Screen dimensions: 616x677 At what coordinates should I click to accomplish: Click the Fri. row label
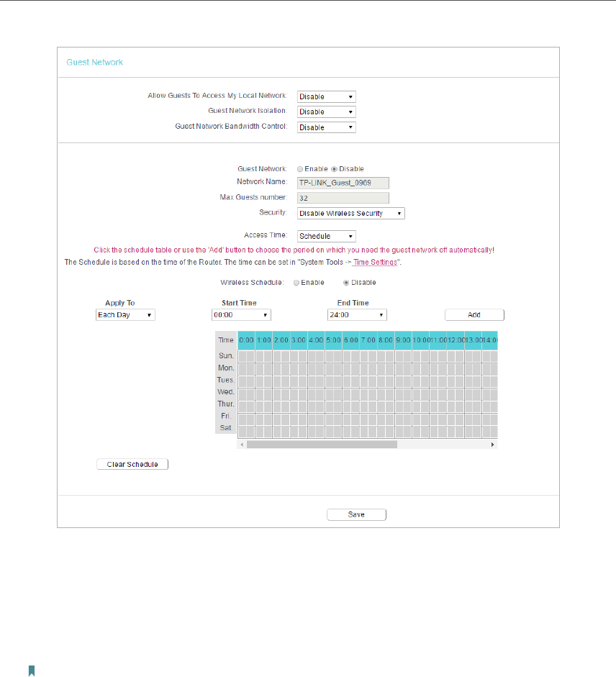click(x=226, y=416)
